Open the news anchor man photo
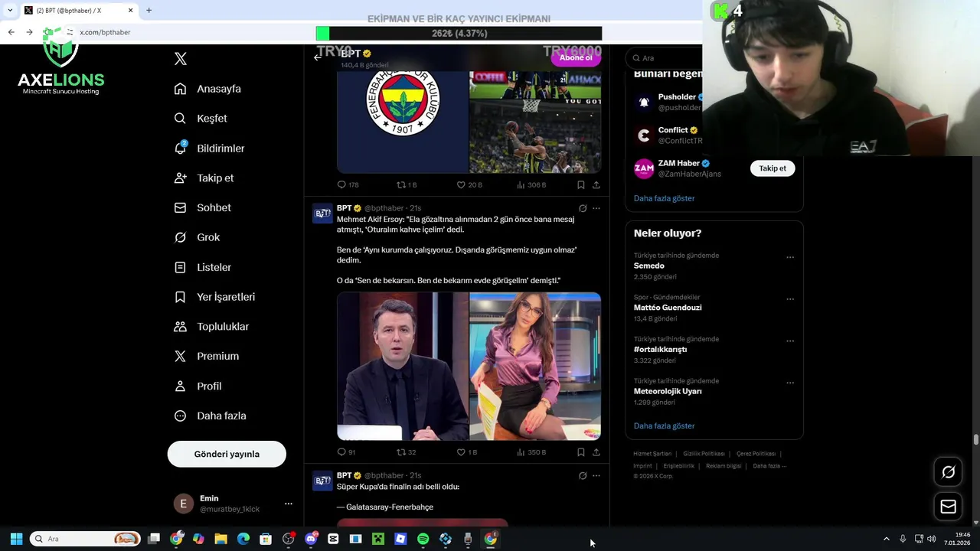The height and width of the screenshot is (551, 980). coord(403,367)
